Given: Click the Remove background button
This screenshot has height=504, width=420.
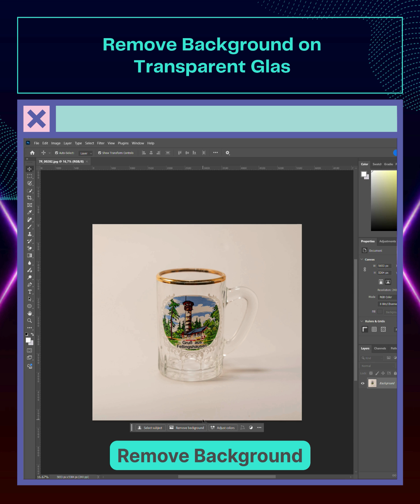Looking at the screenshot, I should (187, 427).
